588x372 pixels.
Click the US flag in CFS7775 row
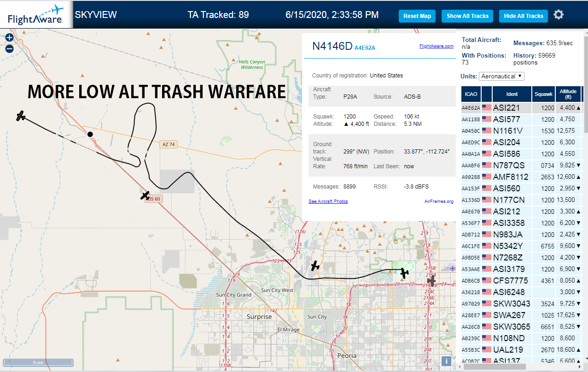point(487,281)
